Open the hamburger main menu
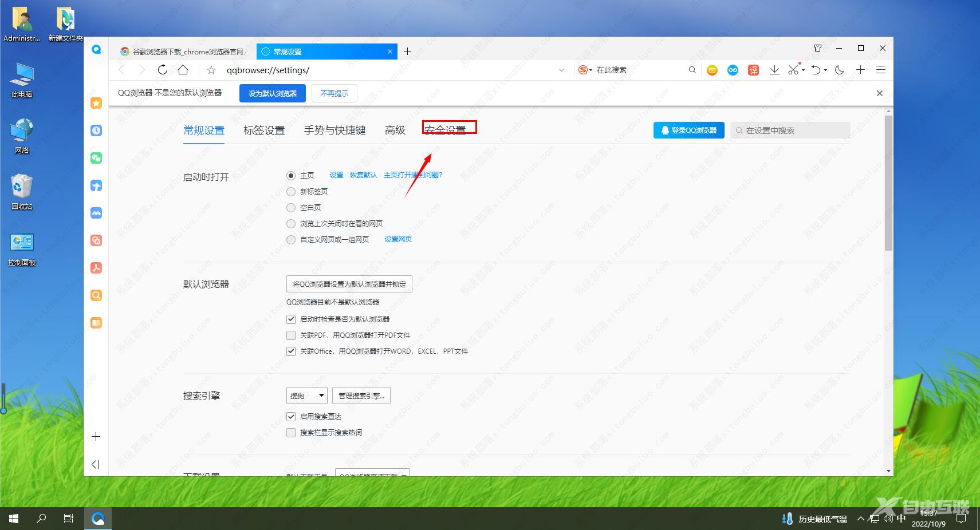This screenshot has height=530, width=980. [x=881, y=70]
